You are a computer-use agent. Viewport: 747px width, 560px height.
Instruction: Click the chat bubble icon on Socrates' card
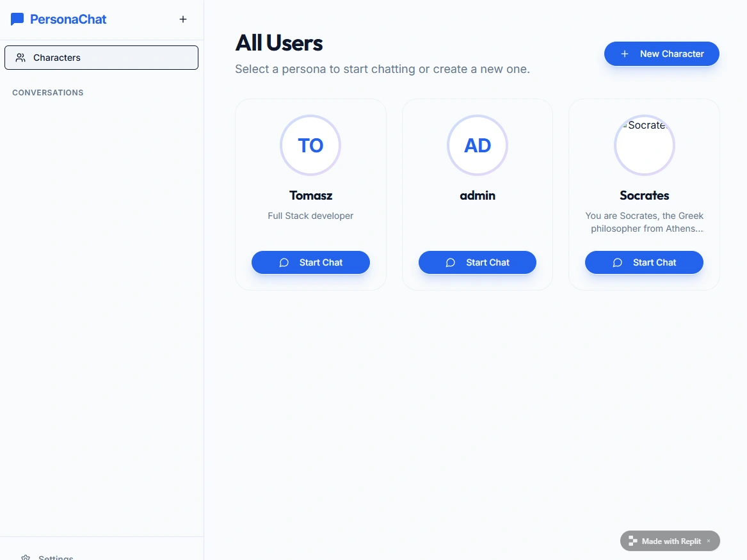click(618, 262)
